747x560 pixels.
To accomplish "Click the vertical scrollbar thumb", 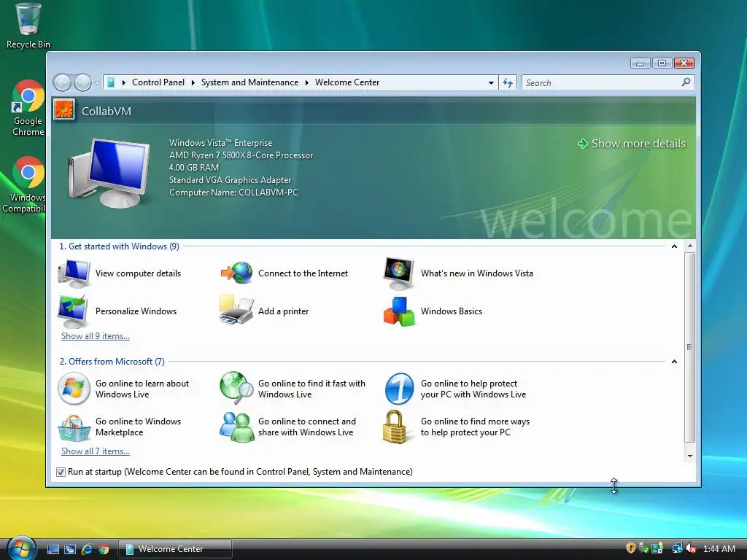I will point(689,346).
